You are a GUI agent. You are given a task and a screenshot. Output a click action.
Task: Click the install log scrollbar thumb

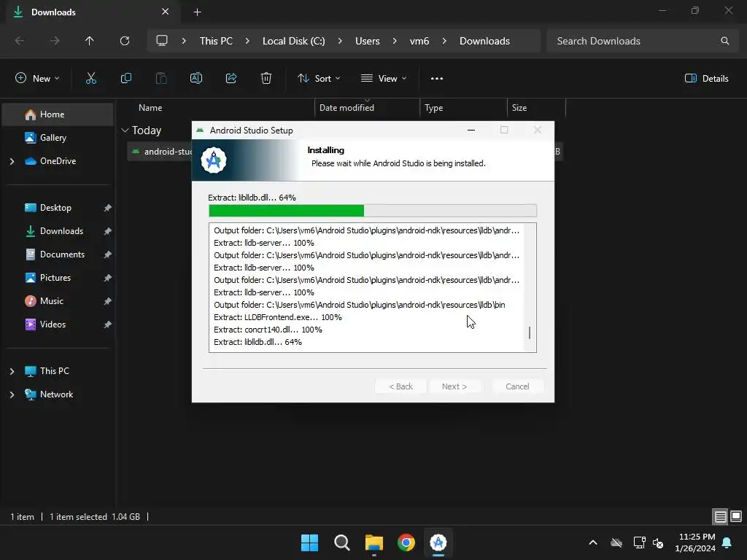pyautogui.click(x=530, y=332)
